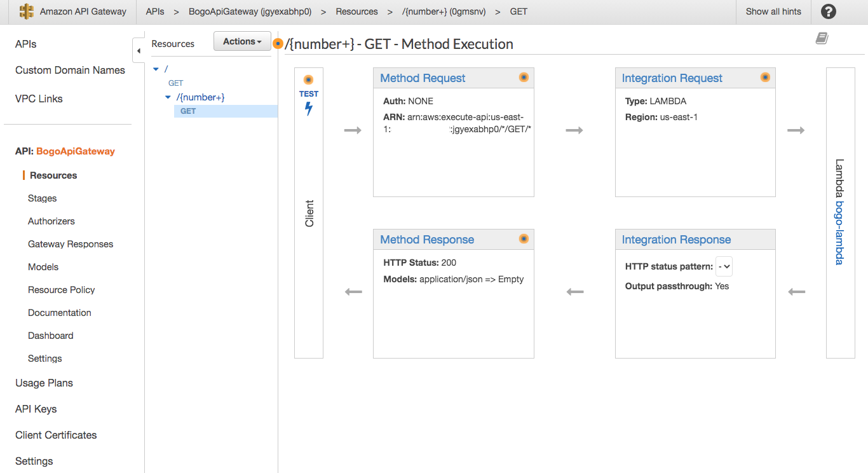The width and height of the screenshot is (868, 473).
Task: Open the HTTP status pattern dropdown
Action: 724,266
